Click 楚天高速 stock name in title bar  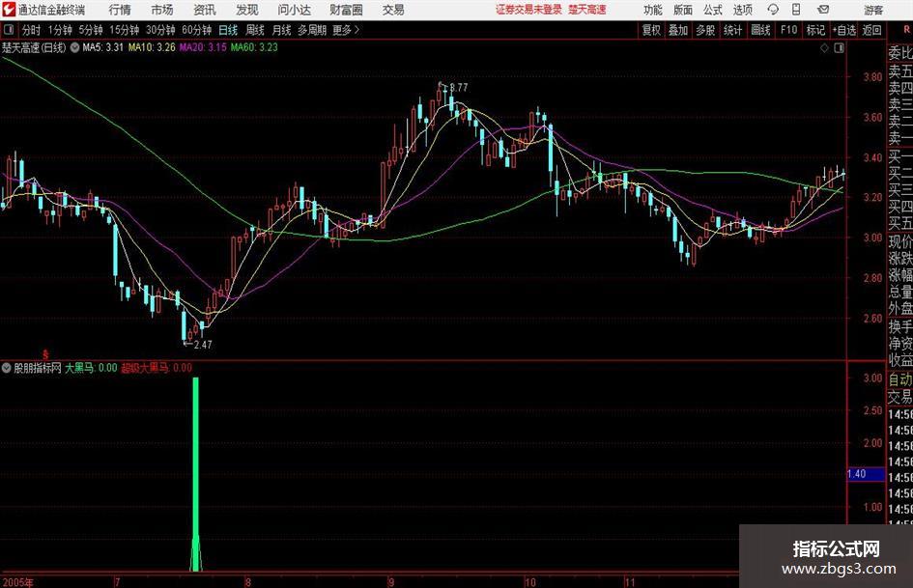click(x=587, y=10)
